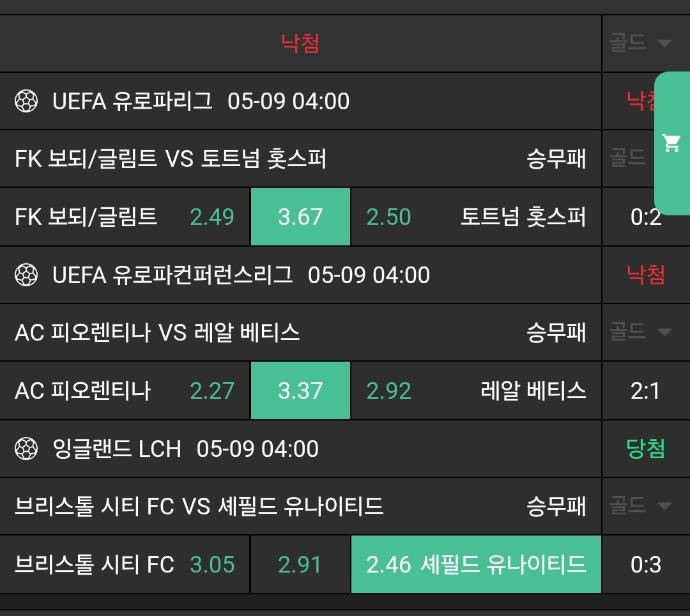
Task: Select highlighted 셰필드 유나이티드 odds 2.46
Action: pyautogui.click(x=476, y=564)
